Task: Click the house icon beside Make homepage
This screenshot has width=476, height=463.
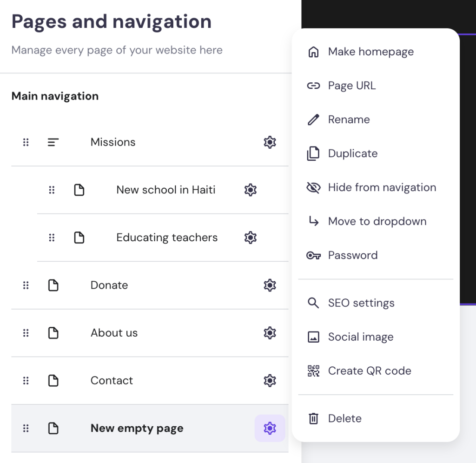Action: pyautogui.click(x=314, y=52)
